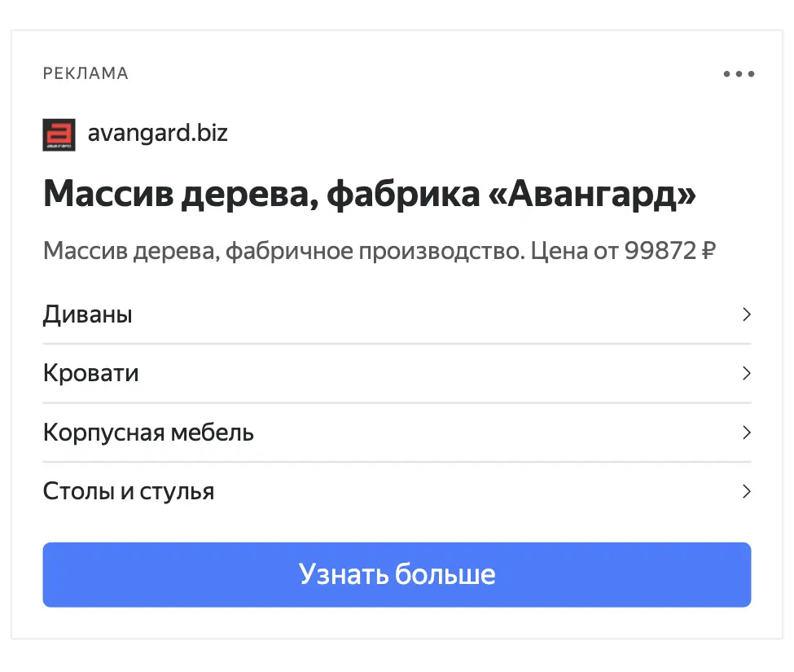Image resolution: width=794 pixels, height=672 pixels.
Task: Click the blue Узнать больше button
Action: (x=397, y=575)
